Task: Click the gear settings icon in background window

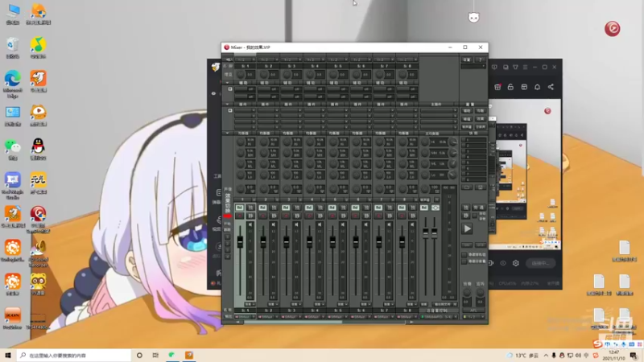Action: tap(516, 263)
